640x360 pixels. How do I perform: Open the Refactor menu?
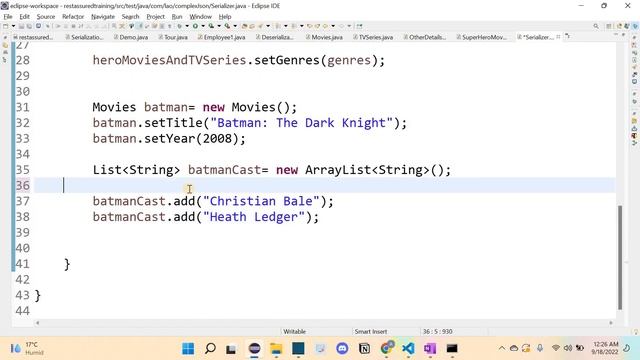pyautogui.click(x=73, y=17)
